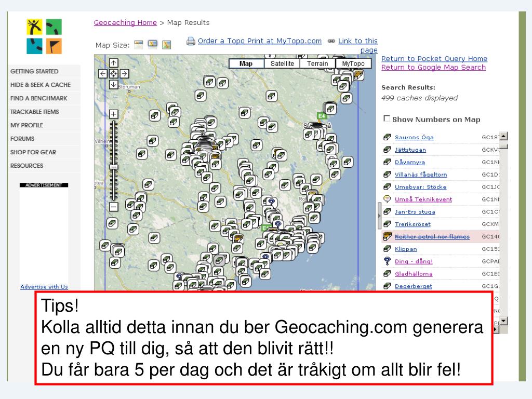Open Umeå Teknikevent cache link
The width and height of the screenshot is (532, 399).
coord(423,199)
